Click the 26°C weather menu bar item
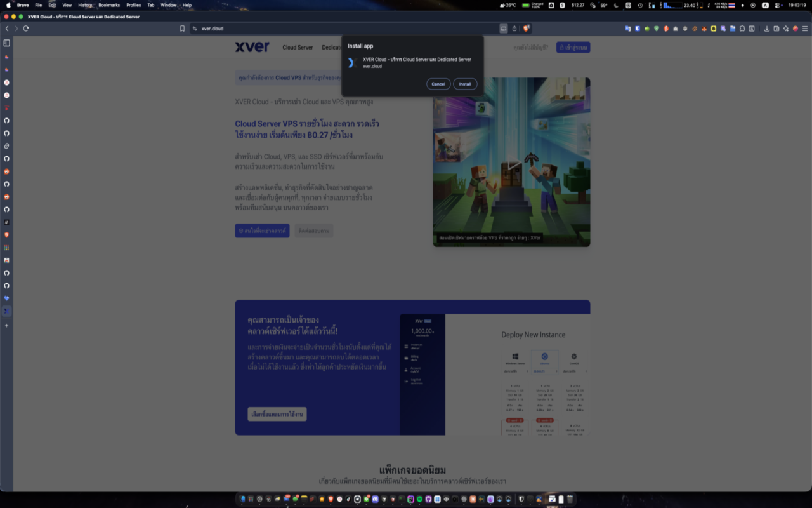This screenshot has width=812, height=508. (x=508, y=5)
